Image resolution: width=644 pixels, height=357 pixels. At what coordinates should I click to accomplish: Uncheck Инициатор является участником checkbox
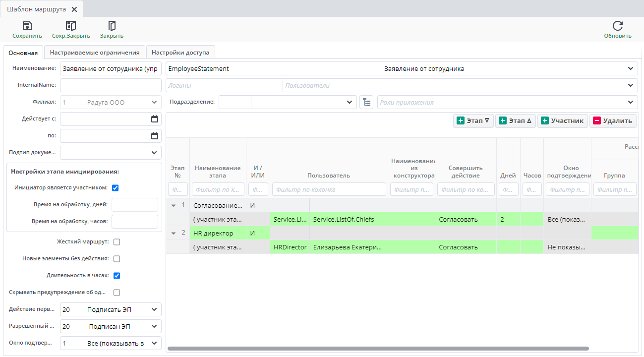pos(116,188)
